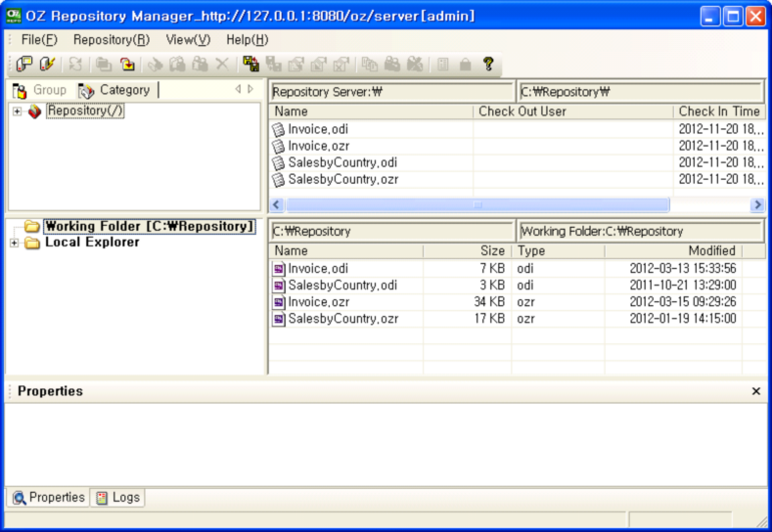
Task: Maximize the OZ Repository Manager window
Action: 733,17
